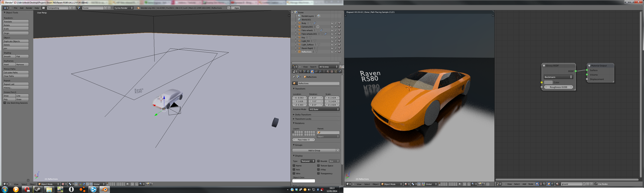Open Windows Explorer folder taskbar icon
Image resolution: width=644 pixels, height=193 pixels.
tap(49, 189)
